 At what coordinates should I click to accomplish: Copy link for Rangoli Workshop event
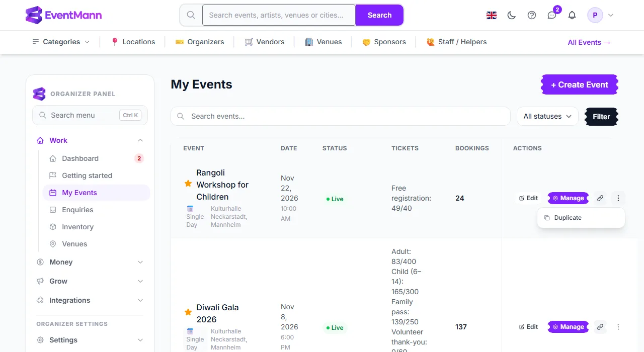(x=600, y=198)
